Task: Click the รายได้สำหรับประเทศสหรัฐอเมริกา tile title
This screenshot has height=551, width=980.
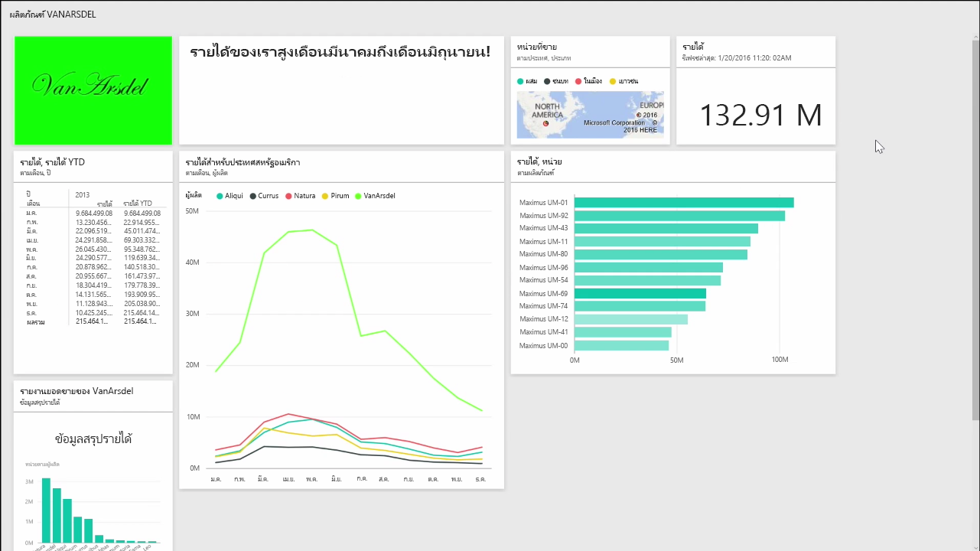Action: tap(243, 162)
